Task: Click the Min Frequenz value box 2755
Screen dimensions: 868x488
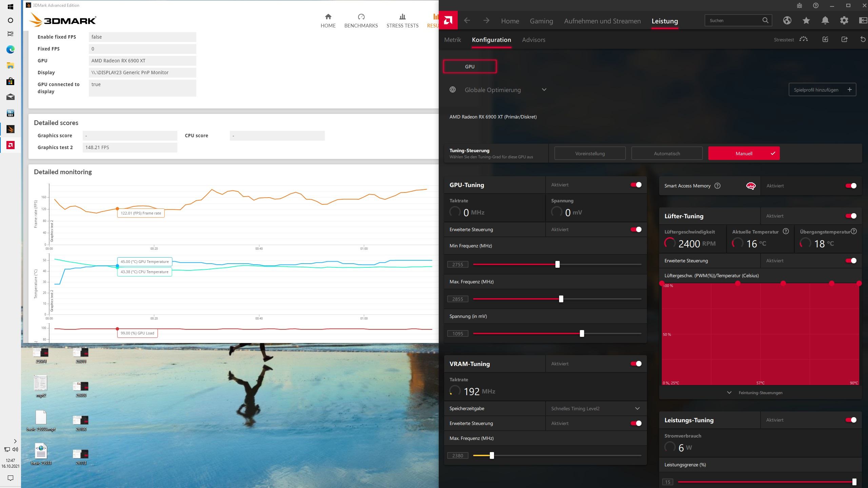Action: tap(457, 264)
